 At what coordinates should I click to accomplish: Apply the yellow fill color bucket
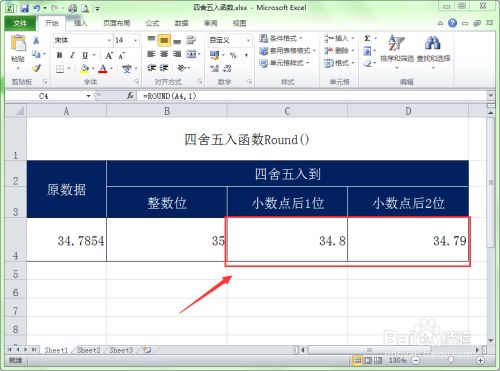pyautogui.click(x=84, y=69)
